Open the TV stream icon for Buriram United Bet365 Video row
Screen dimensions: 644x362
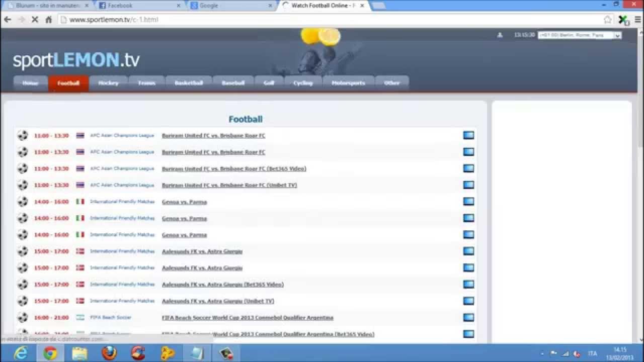468,168
